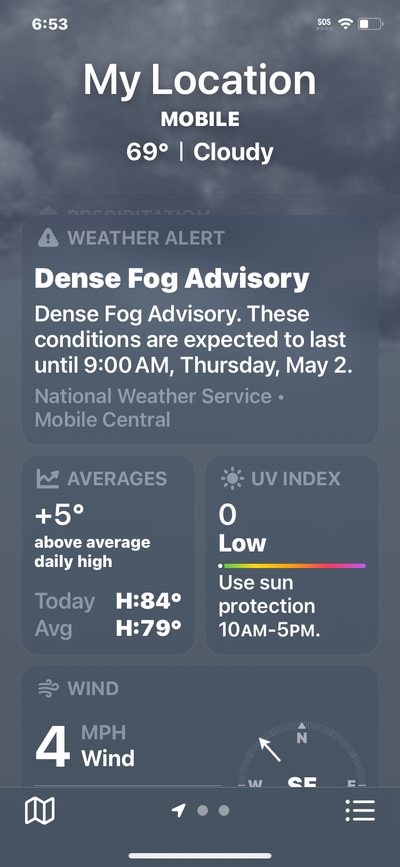The image size is (400, 867).
Task: Tap the 69° Cloudy current conditions
Action: pyautogui.click(x=200, y=152)
